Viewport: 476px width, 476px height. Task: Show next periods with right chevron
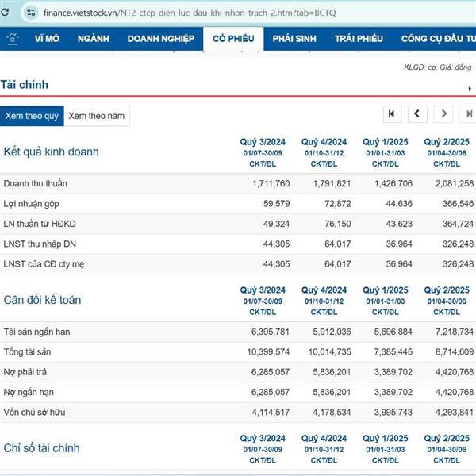443,114
